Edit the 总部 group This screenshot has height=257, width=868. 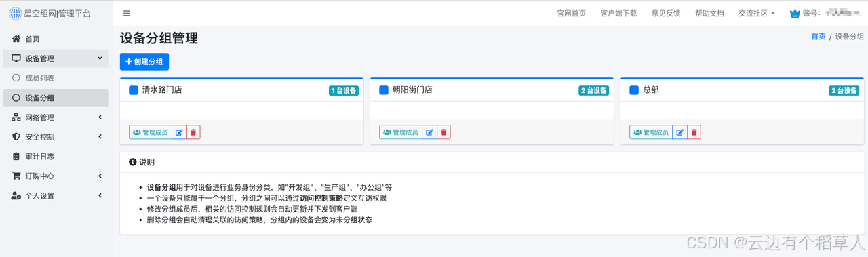click(x=679, y=132)
